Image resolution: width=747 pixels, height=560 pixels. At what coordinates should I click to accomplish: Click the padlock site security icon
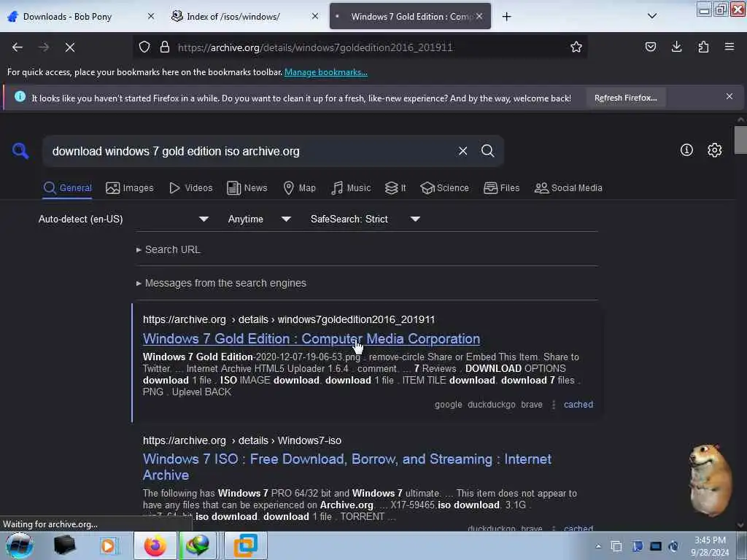pos(165,47)
